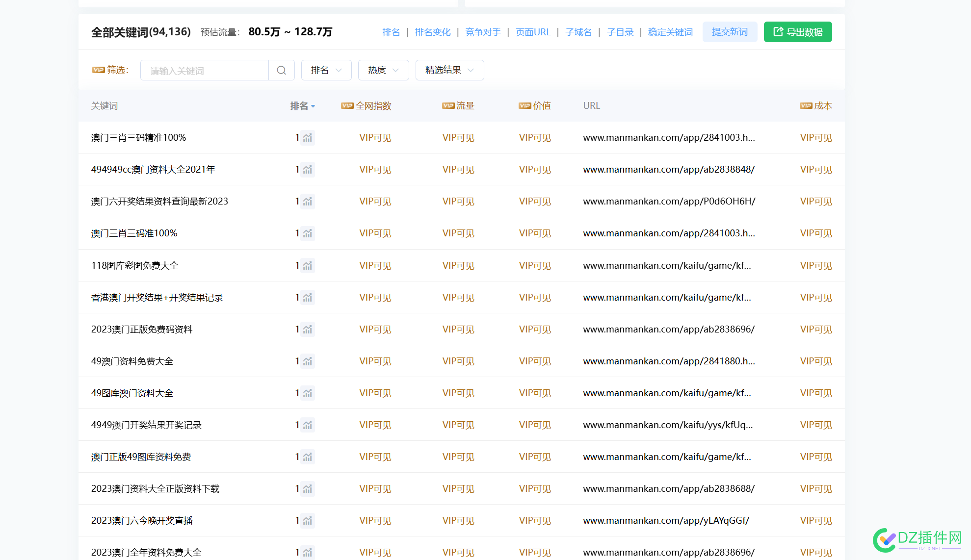The image size is (971, 560).
Task: Open trend chart icon for 澳门三肖三码精准100%
Action: (x=308, y=138)
